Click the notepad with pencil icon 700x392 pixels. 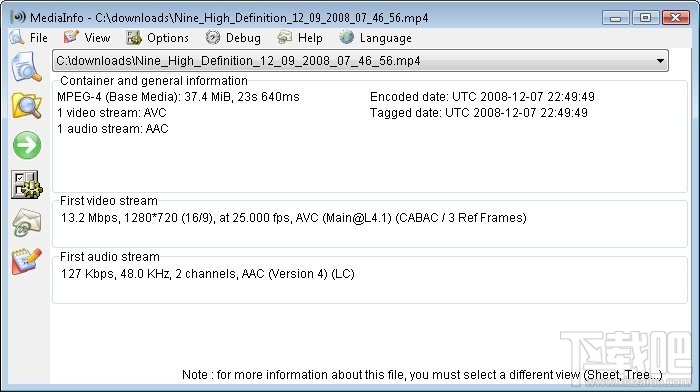(26, 261)
